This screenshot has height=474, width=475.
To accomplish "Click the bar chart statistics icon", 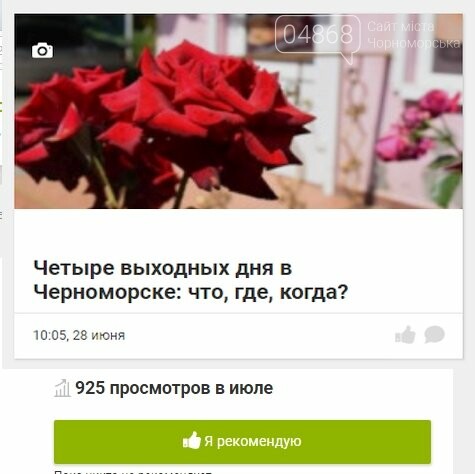I will [x=62, y=388].
